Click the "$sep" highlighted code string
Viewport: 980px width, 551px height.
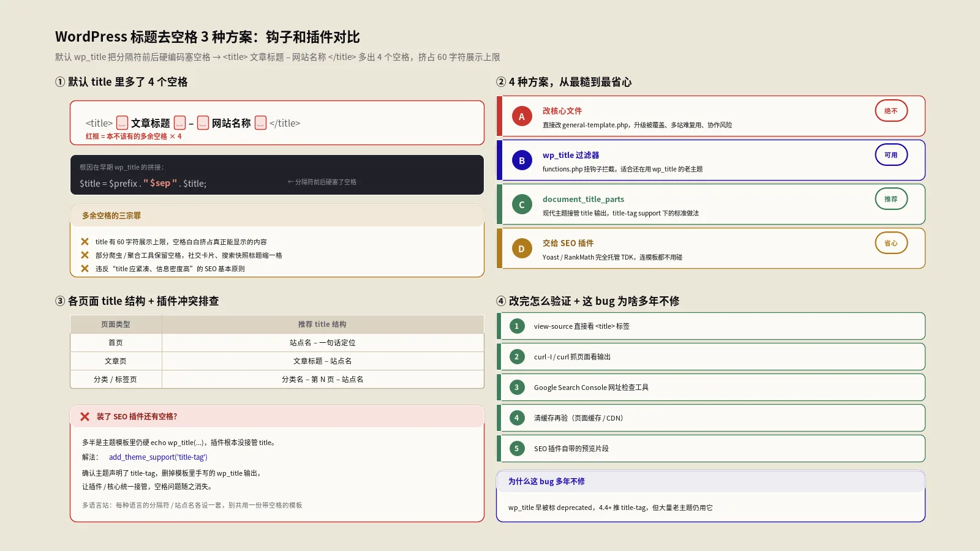click(160, 183)
